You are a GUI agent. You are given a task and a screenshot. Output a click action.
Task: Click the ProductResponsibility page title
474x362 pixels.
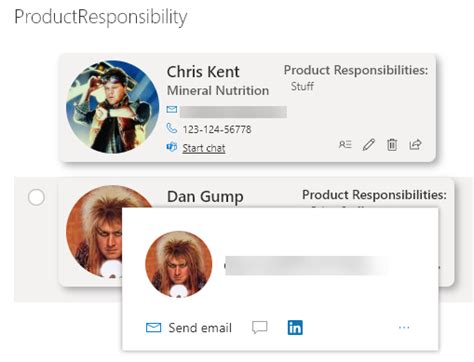click(101, 17)
